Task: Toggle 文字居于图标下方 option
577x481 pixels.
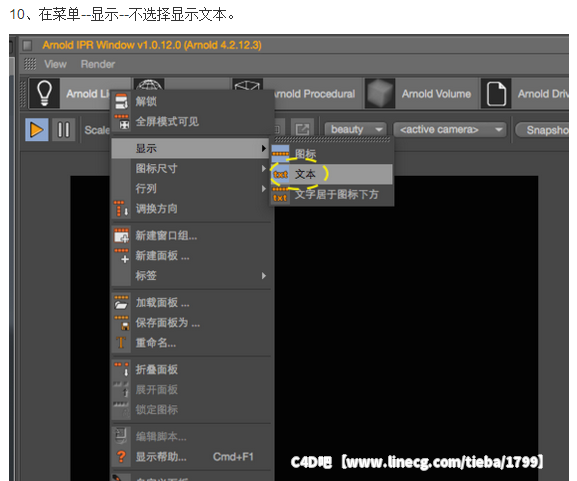Action: pos(331,194)
